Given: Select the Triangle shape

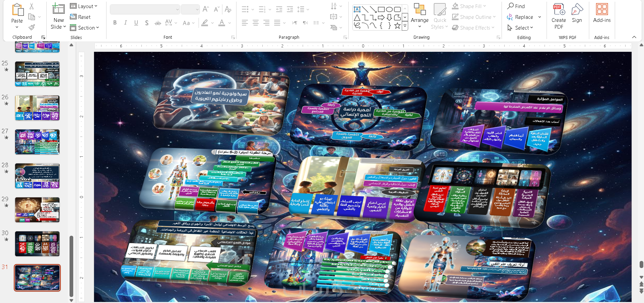Looking at the screenshot, I should coord(357,17).
